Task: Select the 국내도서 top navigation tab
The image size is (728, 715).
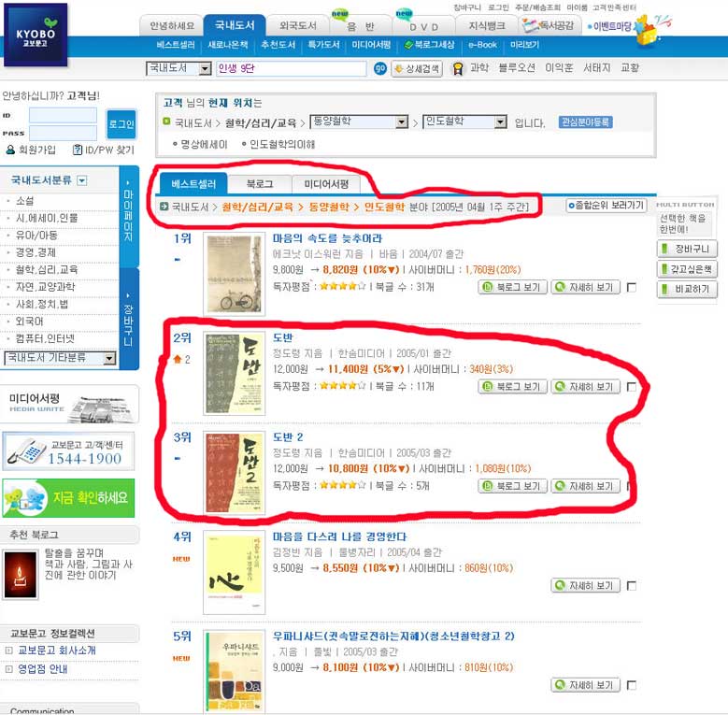Action: point(235,25)
